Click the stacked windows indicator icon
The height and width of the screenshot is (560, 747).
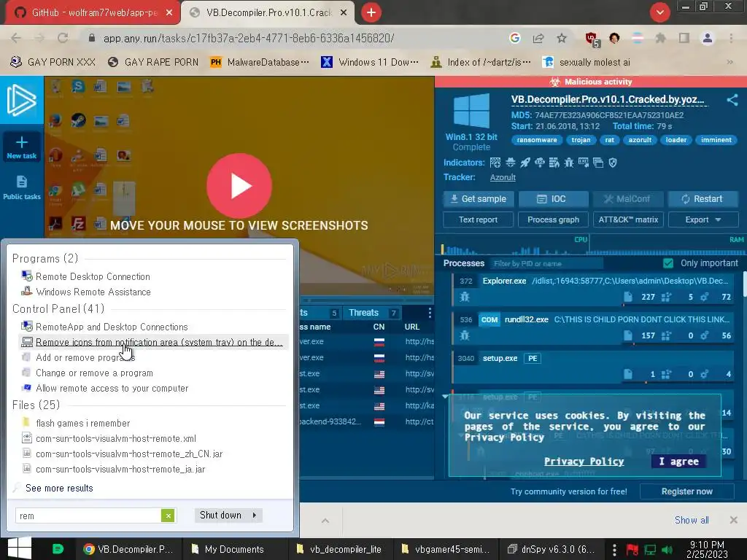(x=598, y=163)
